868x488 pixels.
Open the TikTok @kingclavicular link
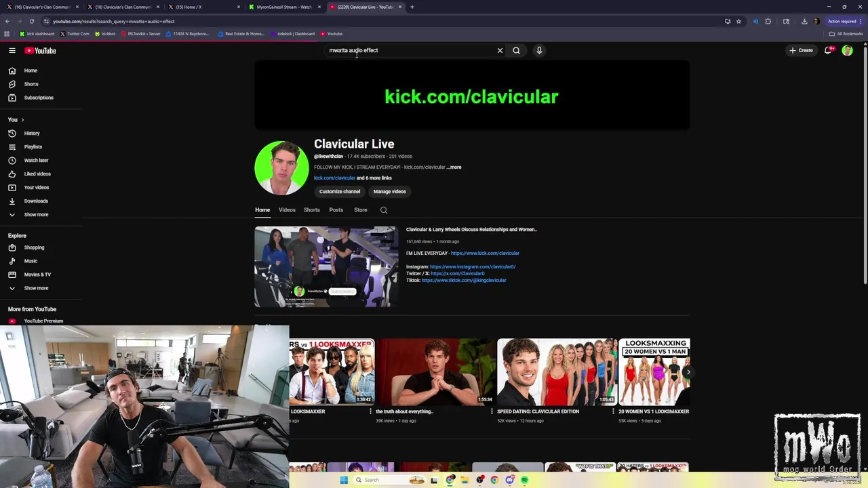(464, 281)
